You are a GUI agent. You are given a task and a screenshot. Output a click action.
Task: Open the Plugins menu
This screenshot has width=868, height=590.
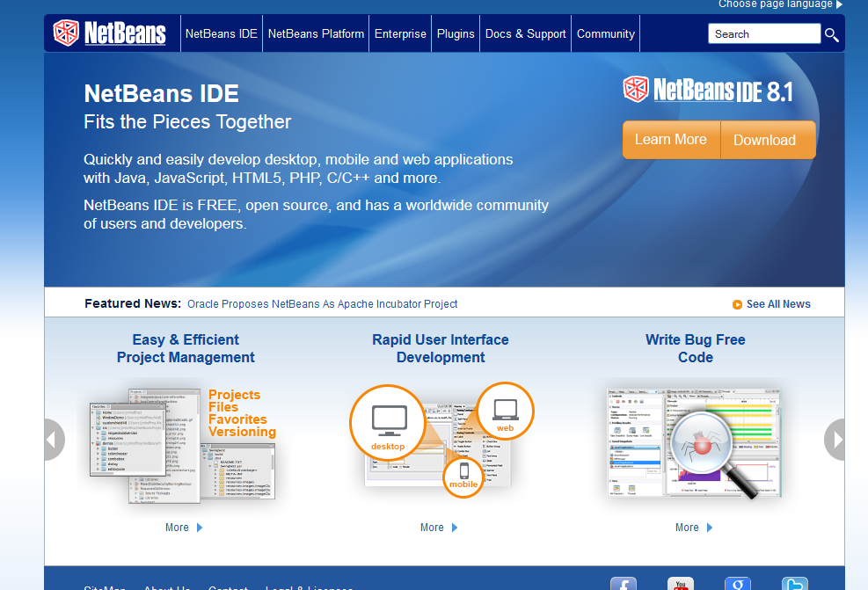[x=456, y=33]
